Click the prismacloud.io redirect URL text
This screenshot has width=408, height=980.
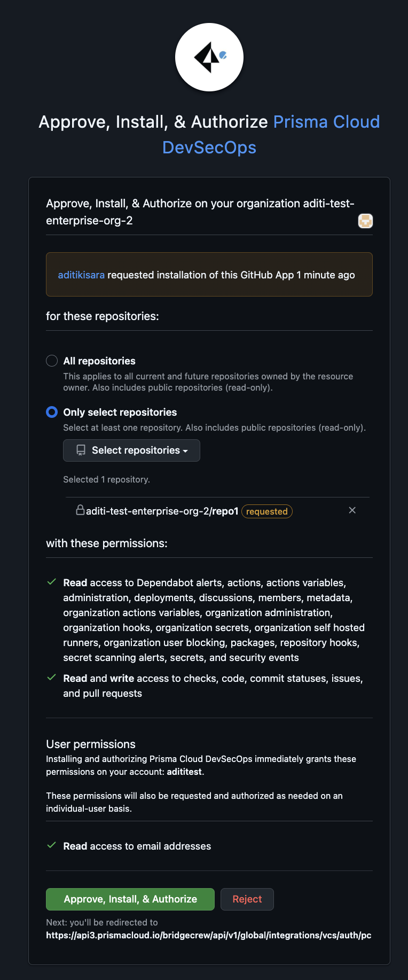coord(208,935)
